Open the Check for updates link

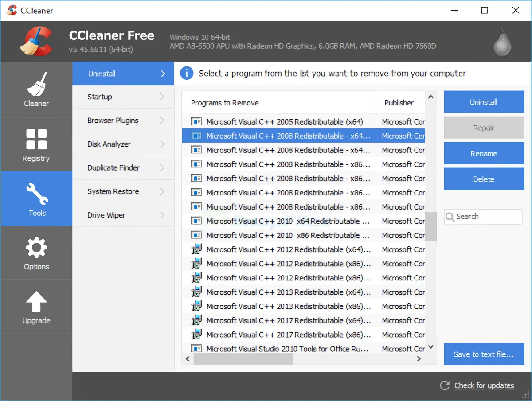coord(484,385)
